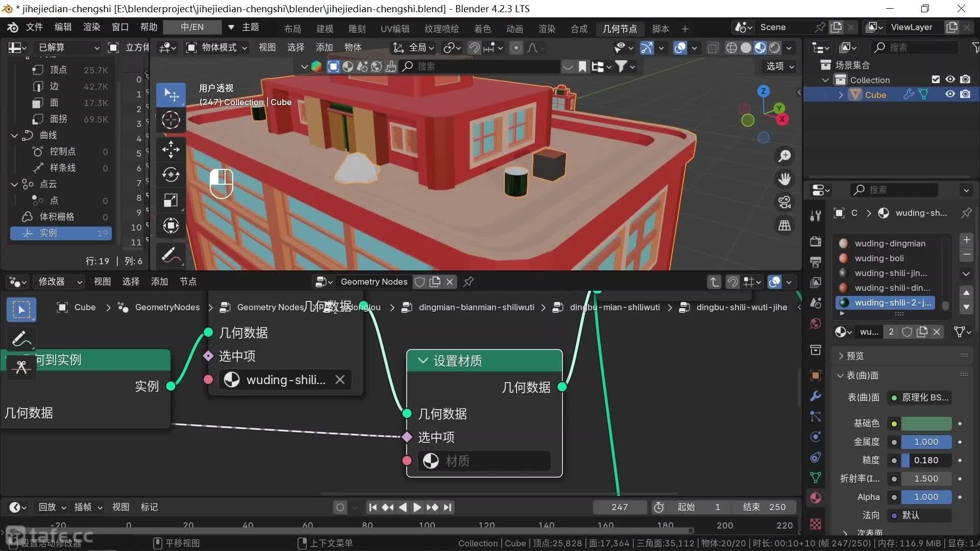The image size is (980, 551).
Task: Open the 物体模式 mode dropdown
Action: coord(217,47)
